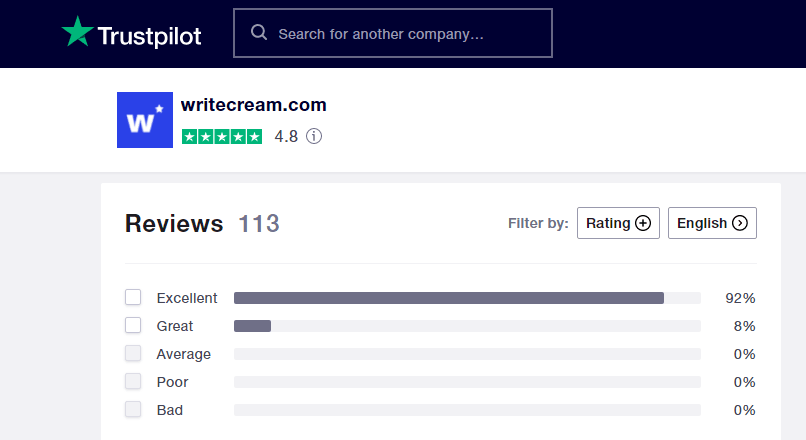The image size is (806, 440).
Task: Click the writecream.com company name
Action: pyautogui.click(x=253, y=105)
